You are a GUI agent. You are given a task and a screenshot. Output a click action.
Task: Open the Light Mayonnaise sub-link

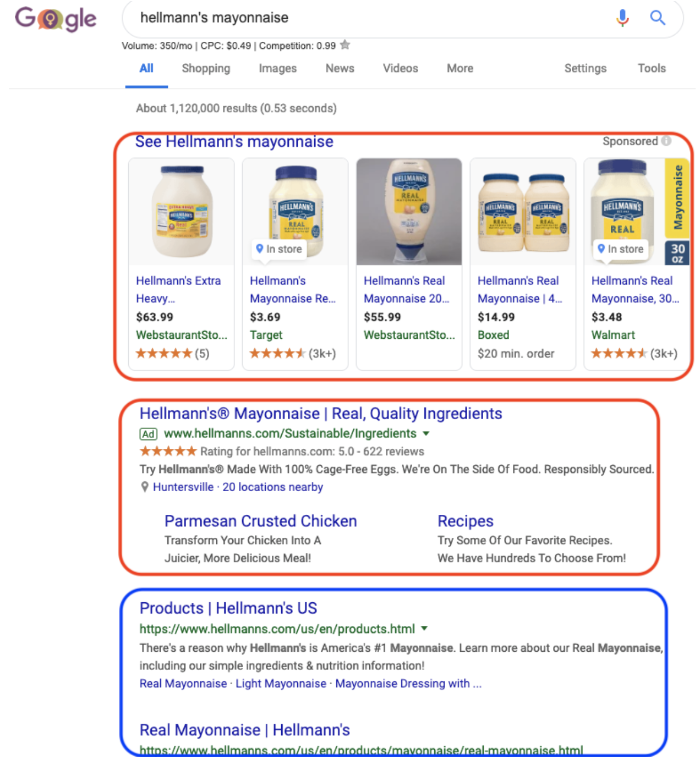click(281, 684)
